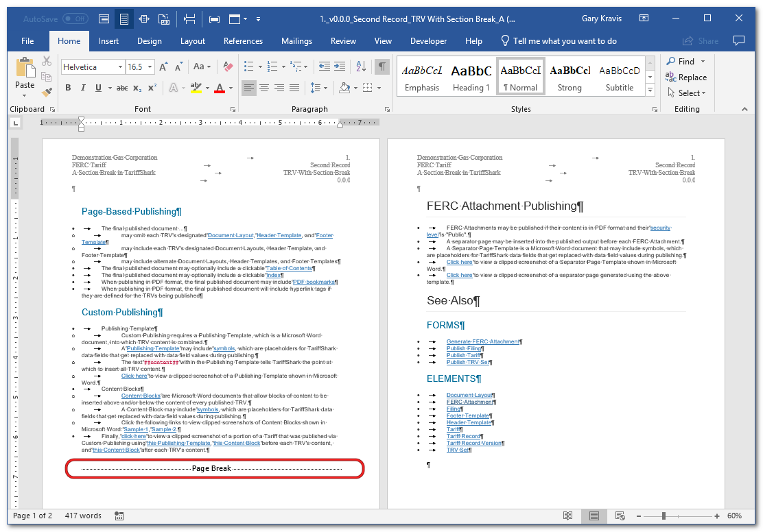Viewport: 763px width, 532px height.
Task: Click the Copy icon in Clipboard group
Action: coord(47,77)
